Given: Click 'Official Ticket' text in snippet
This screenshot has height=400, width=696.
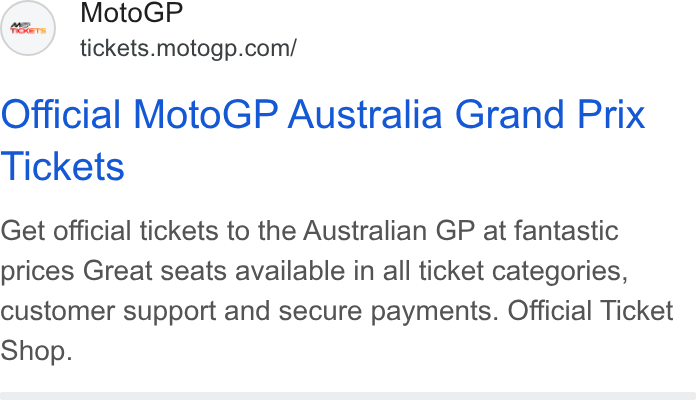Looking at the screenshot, I should pyautogui.click(x=591, y=310).
